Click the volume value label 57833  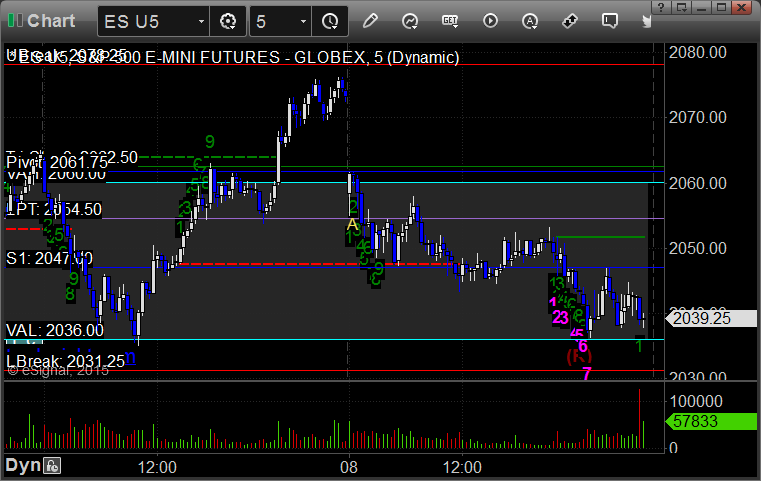711,421
